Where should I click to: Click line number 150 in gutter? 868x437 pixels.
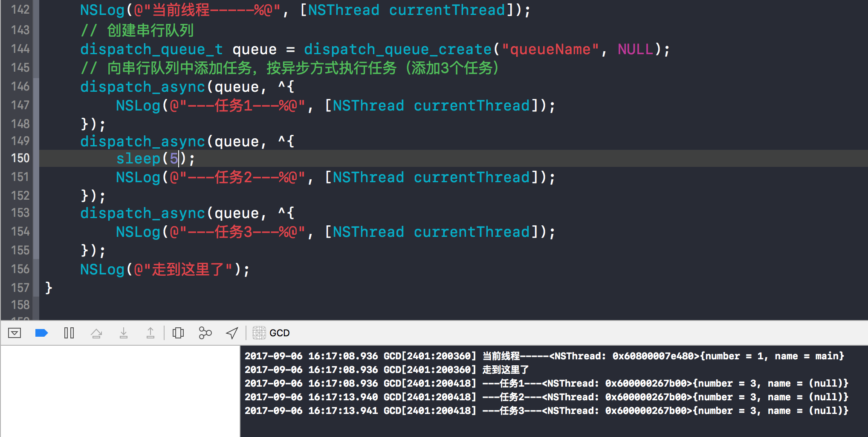point(20,158)
